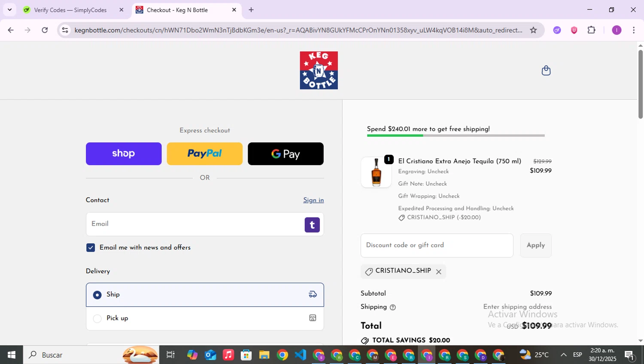Bookmark this page with star icon
This screenshot has width=644, height=364.
(x=533, y=30)
